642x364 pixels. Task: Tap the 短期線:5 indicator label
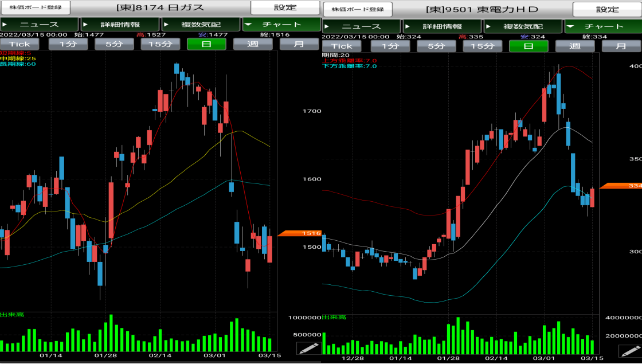tap(15, 53)
